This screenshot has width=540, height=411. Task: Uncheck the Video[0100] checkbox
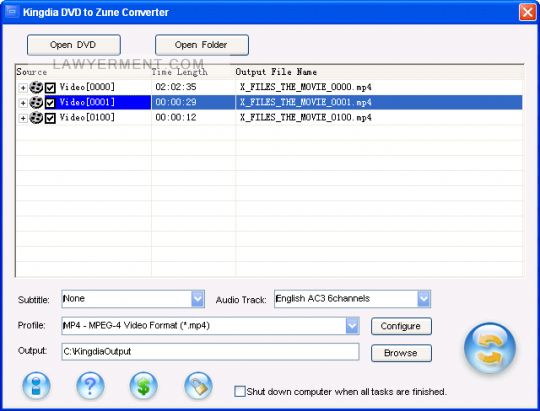(x=50, y=118)
